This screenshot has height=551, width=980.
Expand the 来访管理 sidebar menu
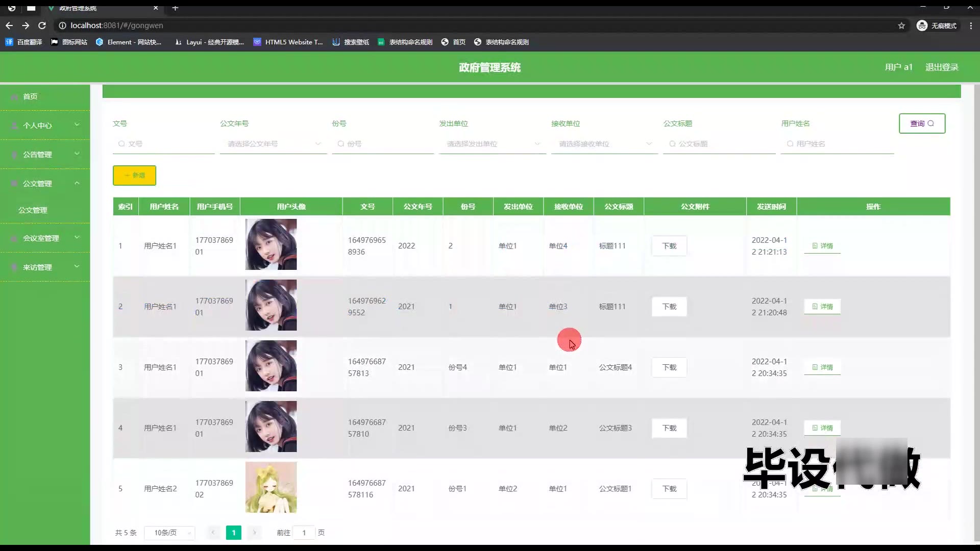click(45, 267)
